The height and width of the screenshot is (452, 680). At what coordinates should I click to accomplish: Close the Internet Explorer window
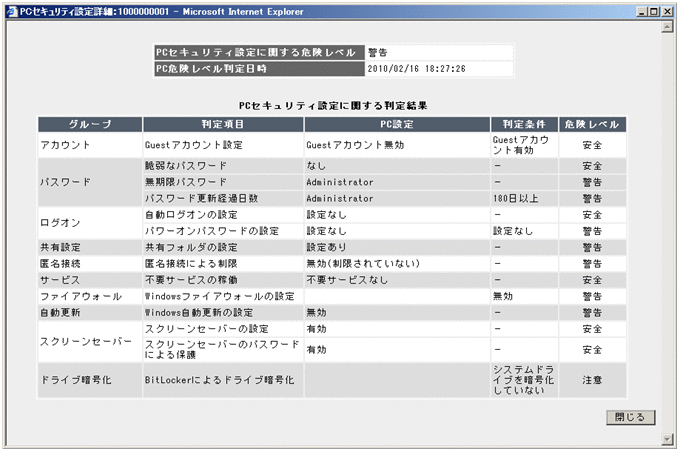point(667,12)
